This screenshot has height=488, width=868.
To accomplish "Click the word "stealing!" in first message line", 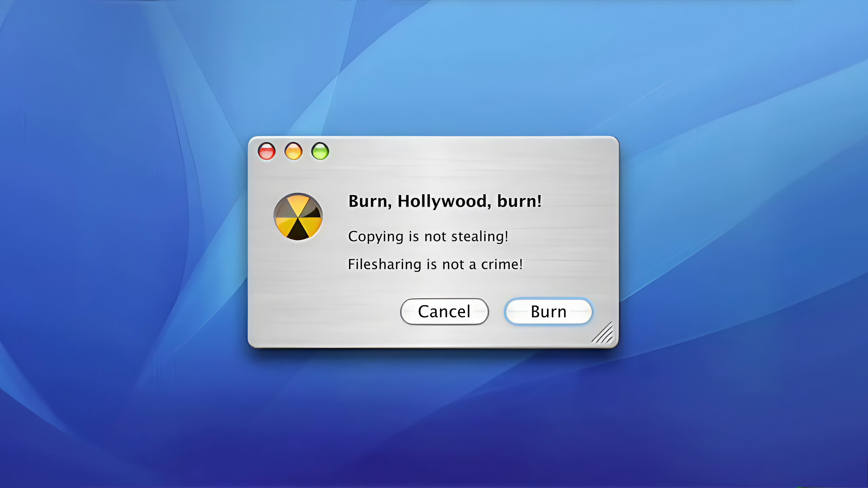I will pyautogui.click(x=479, y=236).
